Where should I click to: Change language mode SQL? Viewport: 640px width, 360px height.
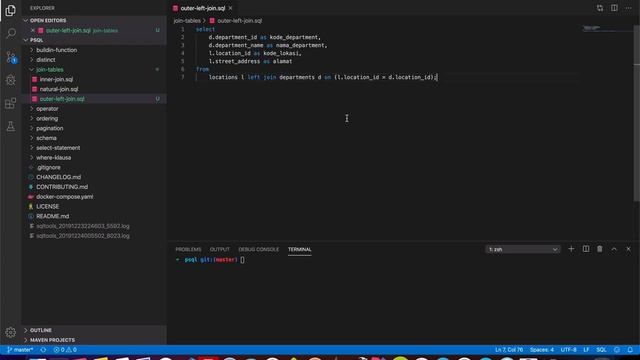point(601,350)
